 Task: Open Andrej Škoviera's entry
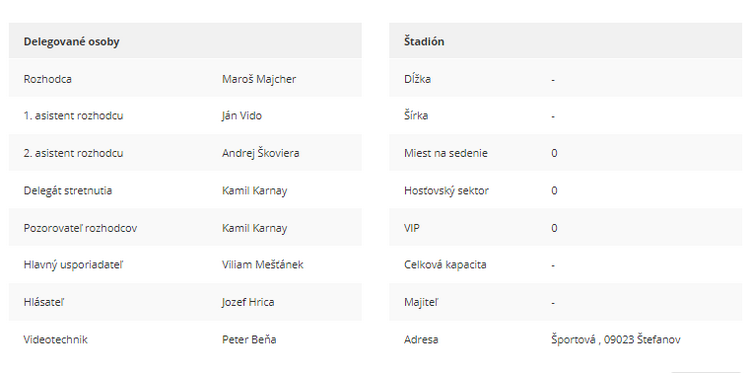tap(261, 153)
